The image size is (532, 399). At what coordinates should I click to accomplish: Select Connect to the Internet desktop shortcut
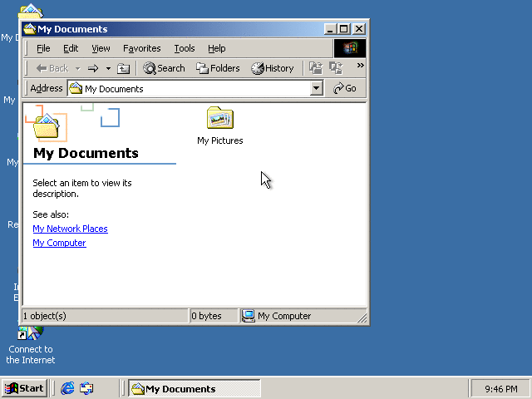pos(31,344)
